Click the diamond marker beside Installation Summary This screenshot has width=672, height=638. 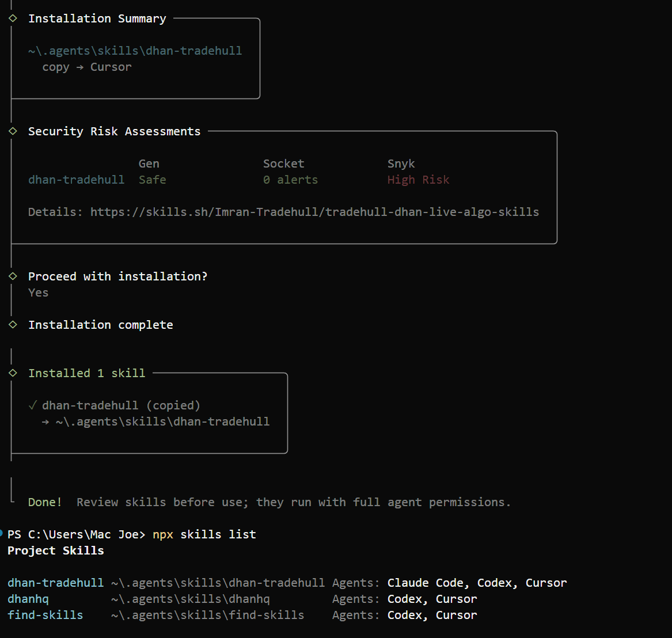[x=13, y=18]
